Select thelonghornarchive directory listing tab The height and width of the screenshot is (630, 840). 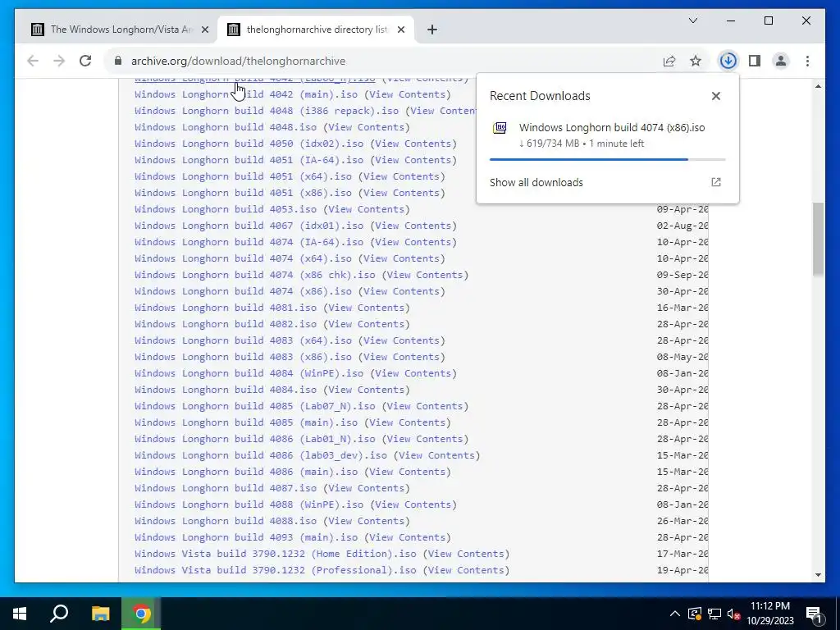(x=316, y=30)
